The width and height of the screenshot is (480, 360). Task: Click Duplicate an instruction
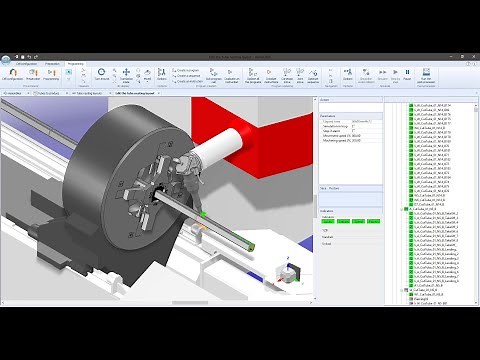click(x=231, y=76)
